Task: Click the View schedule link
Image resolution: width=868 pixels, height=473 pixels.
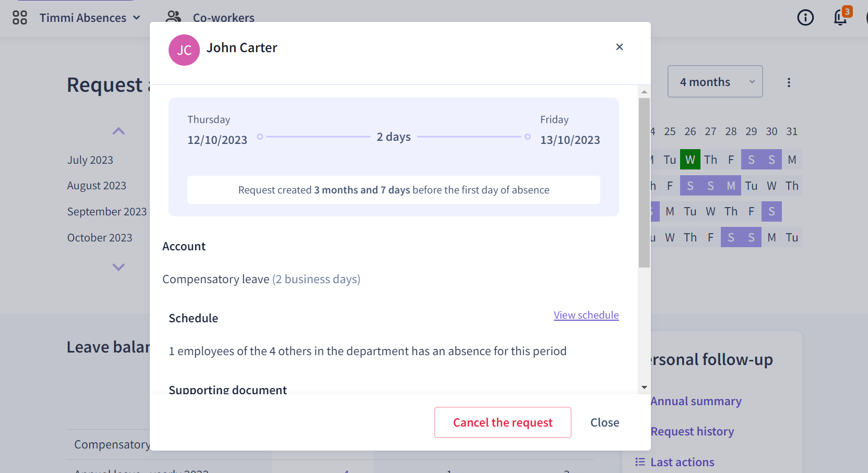Action: point(586,315)
